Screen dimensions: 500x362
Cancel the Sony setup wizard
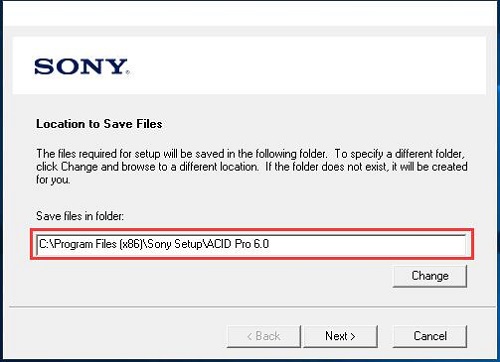(430, 336)
